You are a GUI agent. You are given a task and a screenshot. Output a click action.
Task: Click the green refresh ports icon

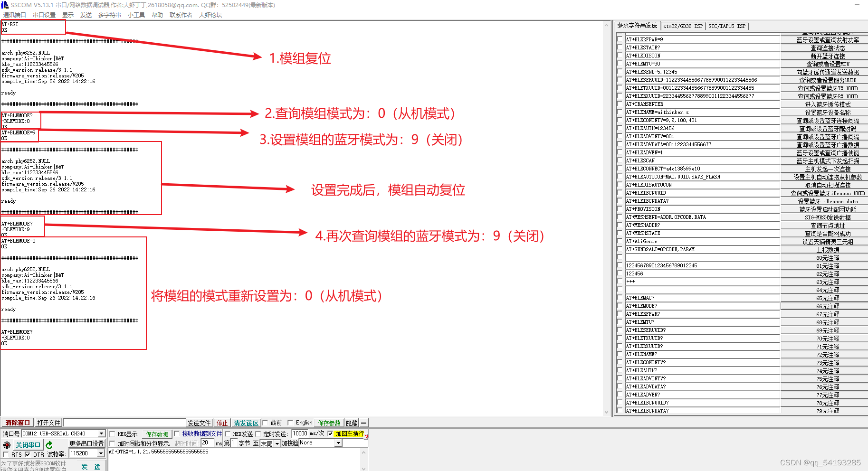coord(49,445)
